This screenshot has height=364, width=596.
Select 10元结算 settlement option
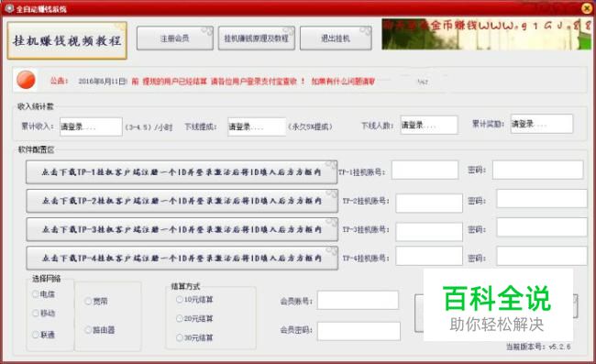180,300
